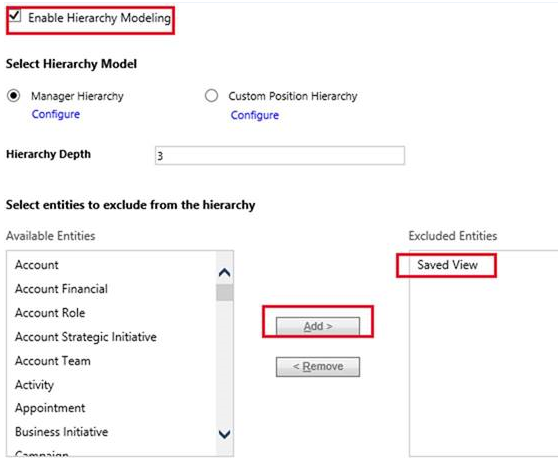The width and height of the screenshot is (559, 469).
Task: Select Business Initiative entity
Action: pos(62,432)
